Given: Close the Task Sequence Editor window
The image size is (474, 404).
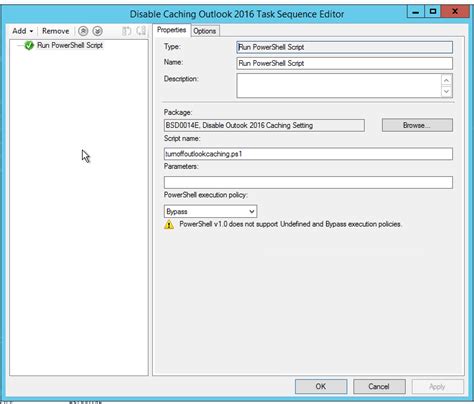Looking at the screenshot, I should (x=455, y=12).
